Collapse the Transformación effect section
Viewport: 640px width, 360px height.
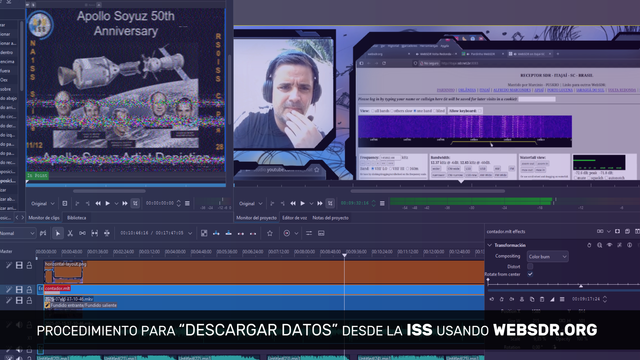point(489,245)
